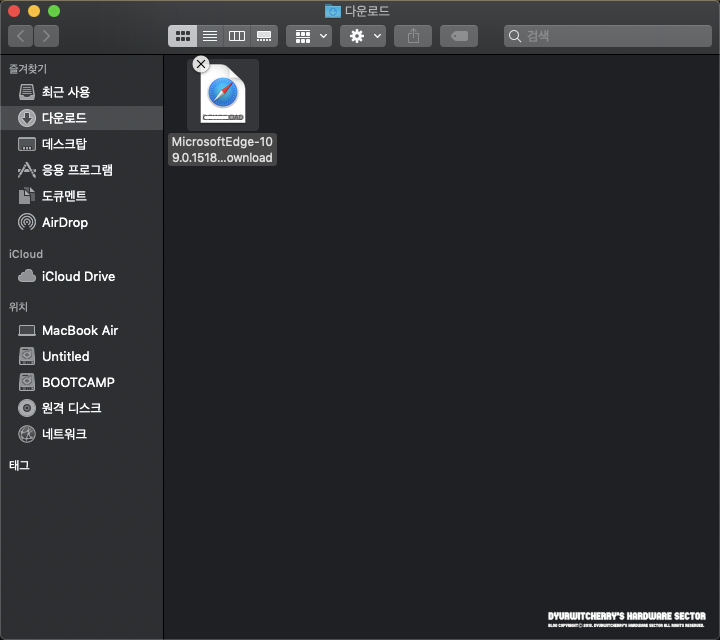Open AirDrop in the sidebar
Image resolution: width=720 pixels, height=640 pixels.
point(82,222)
